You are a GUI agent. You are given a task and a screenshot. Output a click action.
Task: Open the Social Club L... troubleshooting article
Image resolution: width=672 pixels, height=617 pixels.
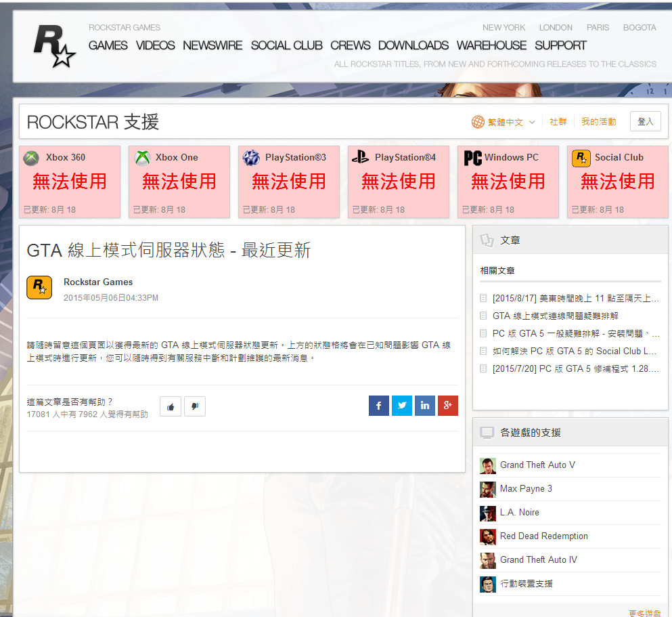[575, 351]
